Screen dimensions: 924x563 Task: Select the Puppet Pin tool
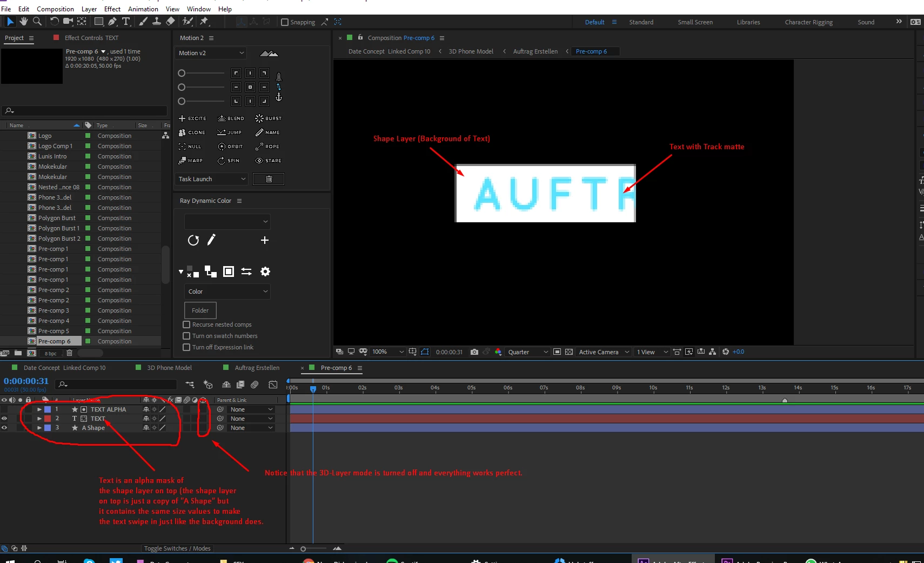coord(204,22)
